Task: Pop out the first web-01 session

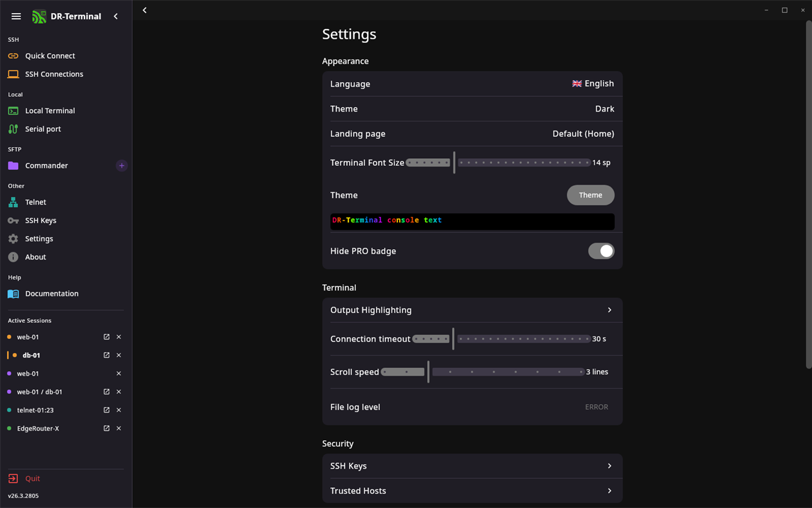Action: (x=106, y=337)
